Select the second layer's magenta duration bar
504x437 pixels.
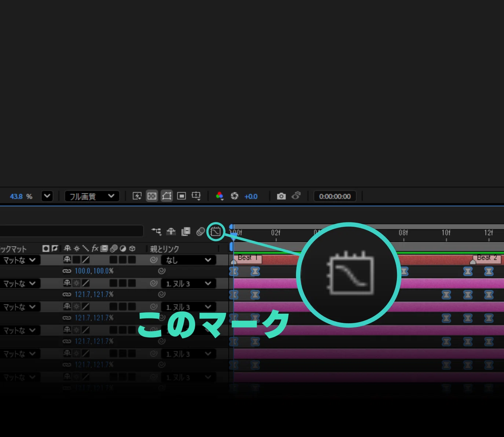[x=369, y=283]
